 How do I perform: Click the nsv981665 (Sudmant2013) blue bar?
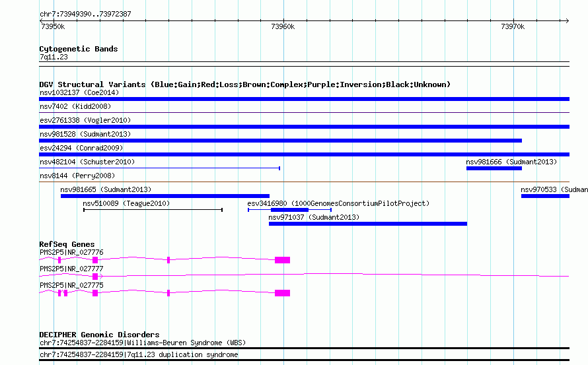[x=165, y=196]
